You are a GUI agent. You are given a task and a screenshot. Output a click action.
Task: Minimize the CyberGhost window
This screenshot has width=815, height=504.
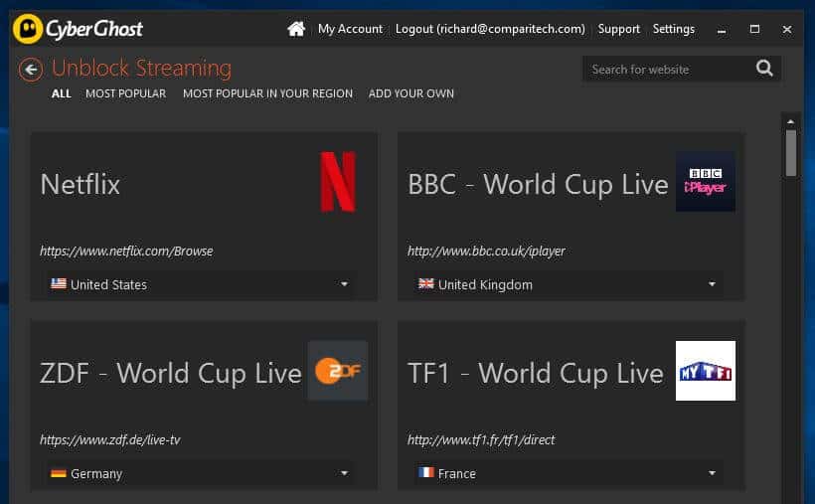click(x=722, y=30)
